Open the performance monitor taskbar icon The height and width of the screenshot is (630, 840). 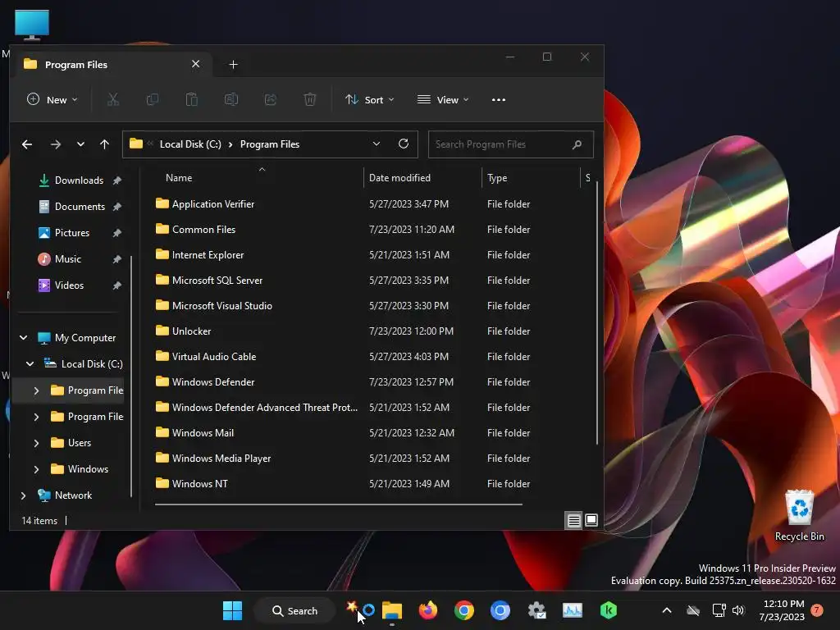coord(572,610)
